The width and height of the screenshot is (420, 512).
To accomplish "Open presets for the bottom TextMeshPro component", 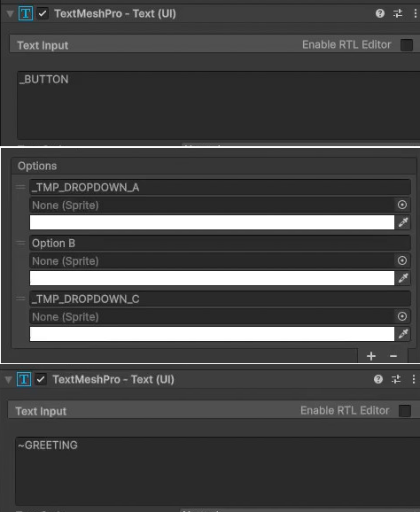I will [396, 379].
